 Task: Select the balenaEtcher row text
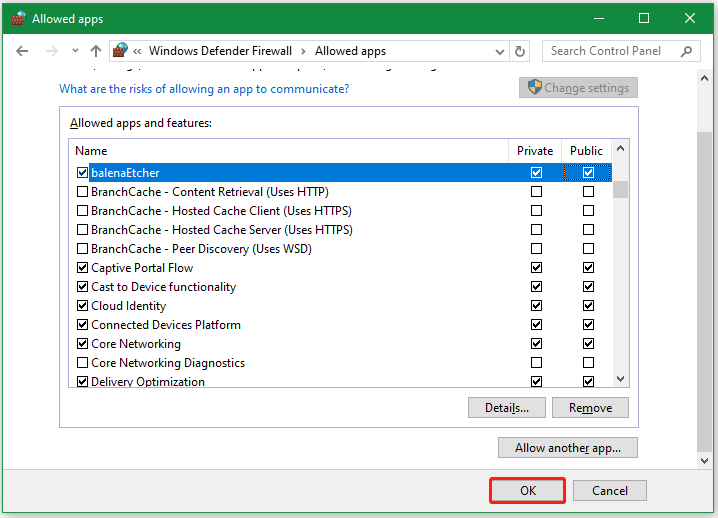(125, 173)
